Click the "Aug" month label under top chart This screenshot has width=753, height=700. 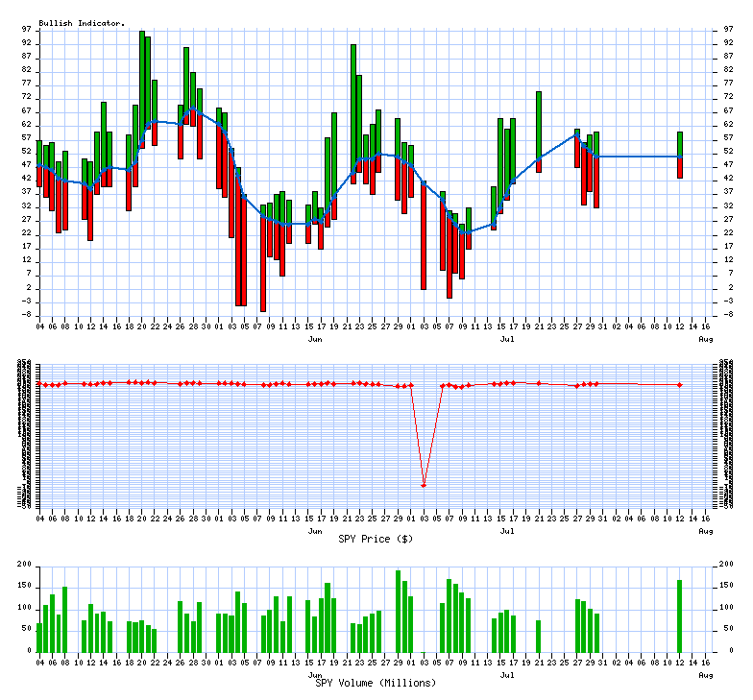coord(706,340)
